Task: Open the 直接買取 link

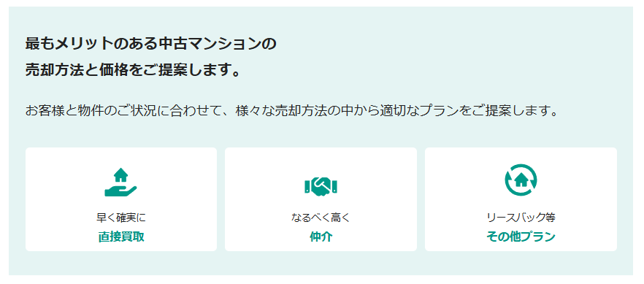Action: 121,237
